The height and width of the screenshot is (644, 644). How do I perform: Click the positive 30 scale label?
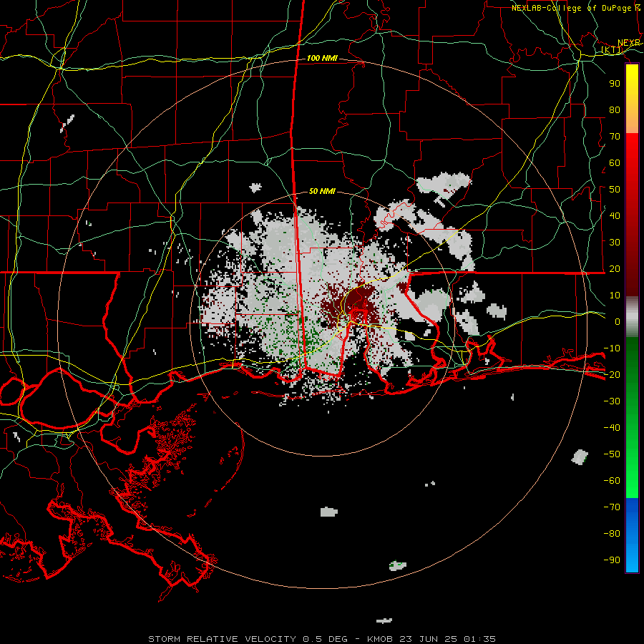(x=615, y=243)
